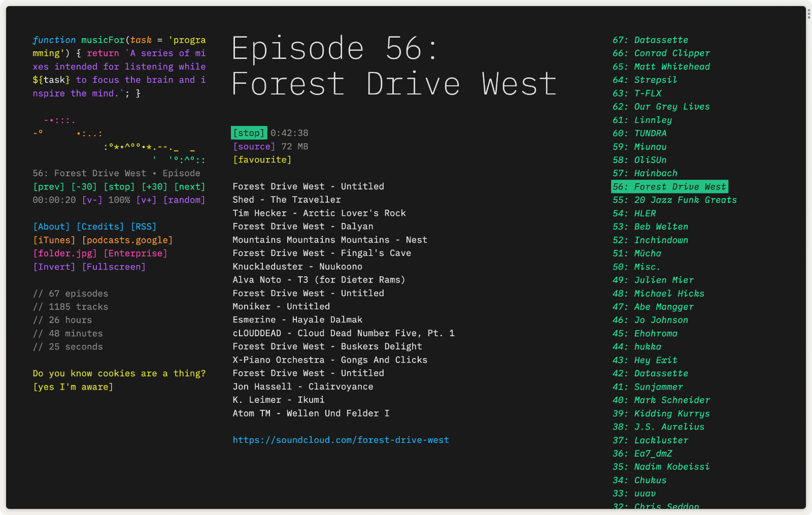Select episode 46: Jo Johnson
Image resolution: width=812 pixels, height=515 pixels.
(x=651, y=320)
